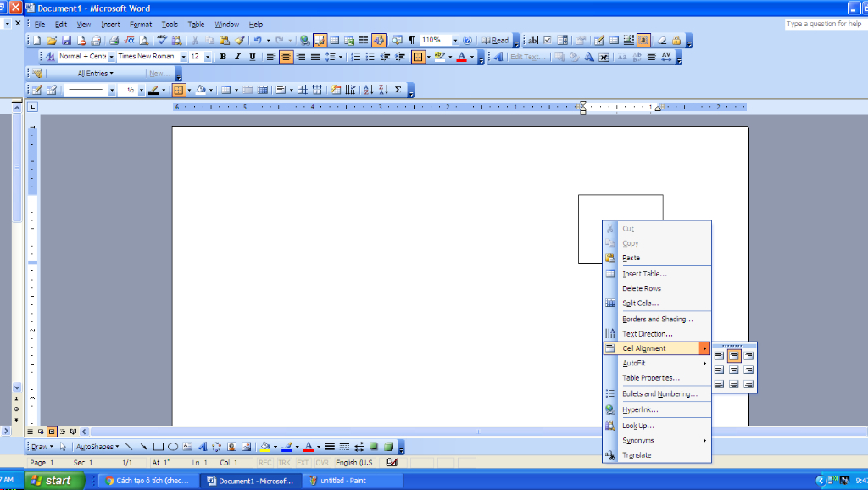Open the Table menu in menu bar
This screenshot has height=490, width=868.
(x=196, y=25)
